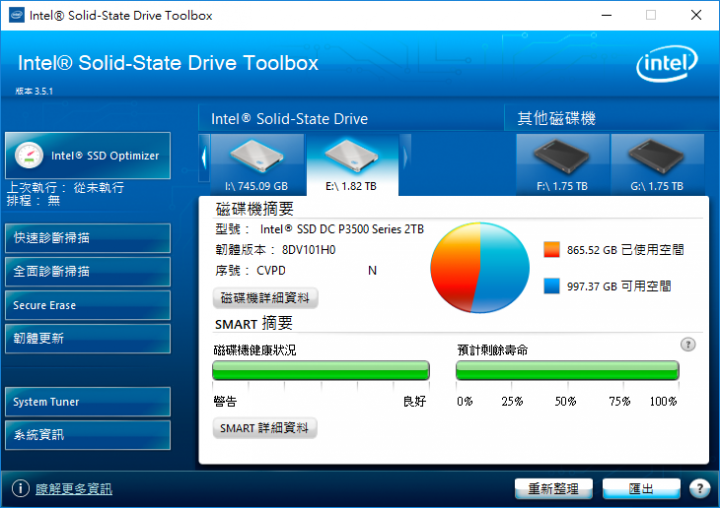720x508 pixels.
Task: Select the I:\ 745.09 GB drive
Action: click(257, 165)
